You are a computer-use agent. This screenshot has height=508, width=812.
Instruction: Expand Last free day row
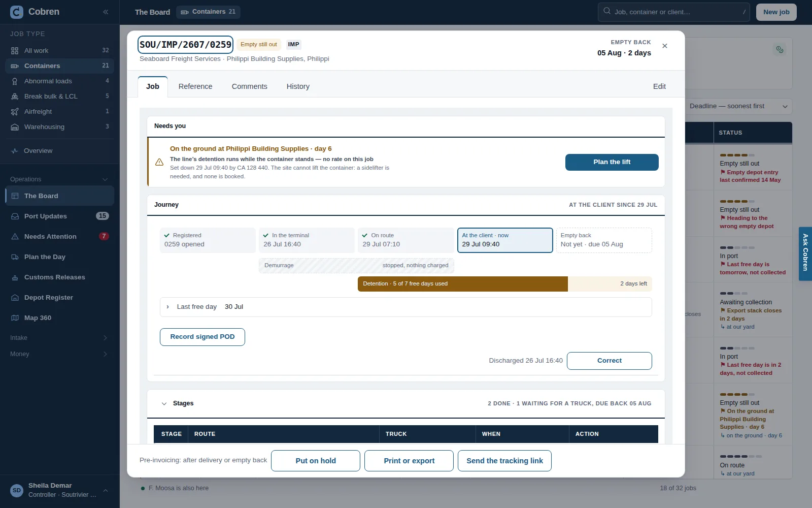405,307
